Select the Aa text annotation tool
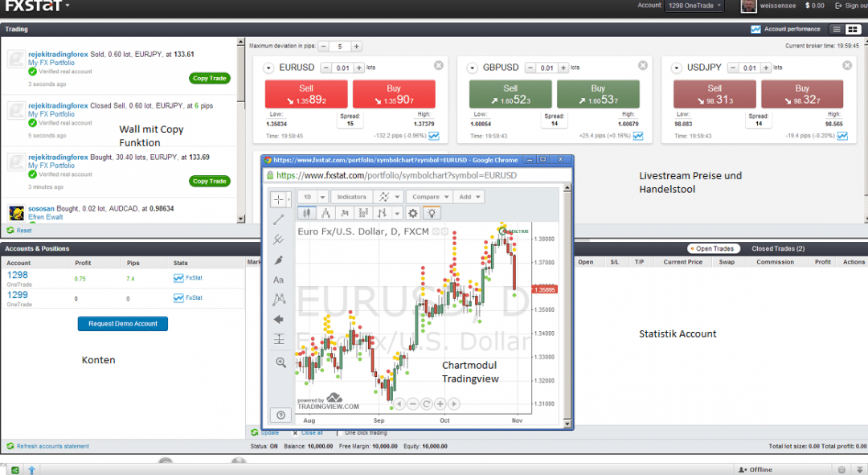This screenshot has height=475, width=868. click(x=279, y=280)
